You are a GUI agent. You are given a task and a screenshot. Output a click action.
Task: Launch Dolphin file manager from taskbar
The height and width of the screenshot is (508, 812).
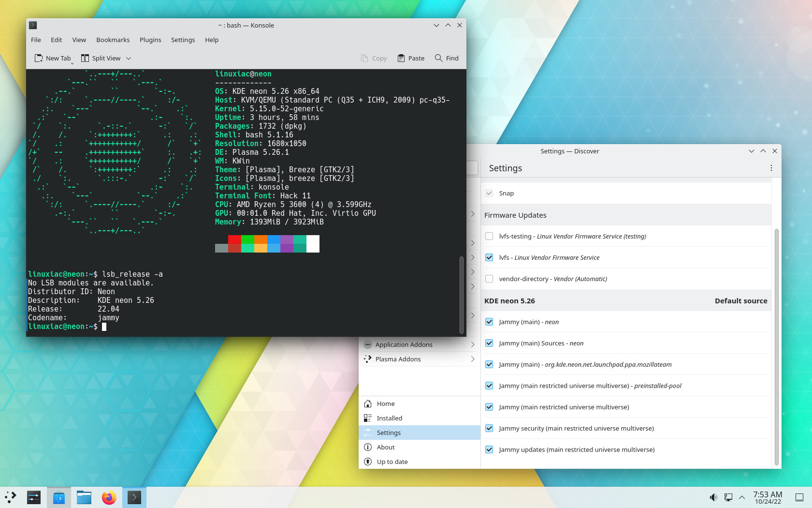point(84,497)
